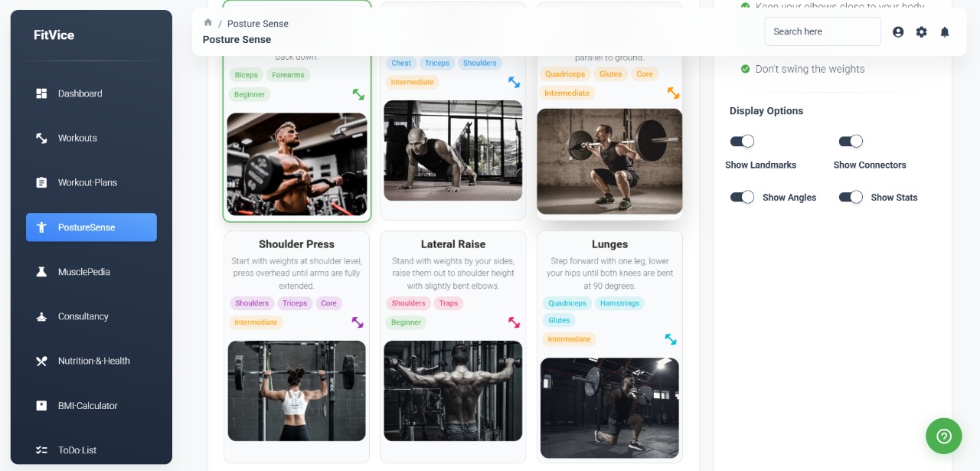This screenshot has width=980, height=471.
Task: Open settings gear icon in header
Action: click(921, 32)
